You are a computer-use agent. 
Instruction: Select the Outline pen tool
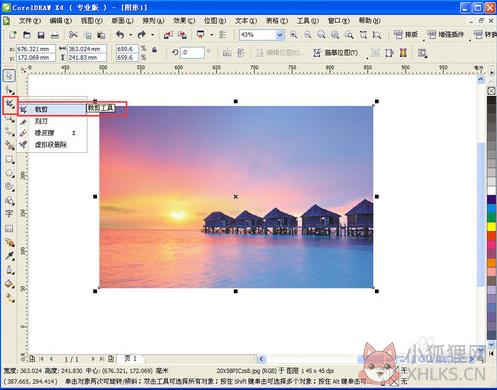[x=9, y=270]
